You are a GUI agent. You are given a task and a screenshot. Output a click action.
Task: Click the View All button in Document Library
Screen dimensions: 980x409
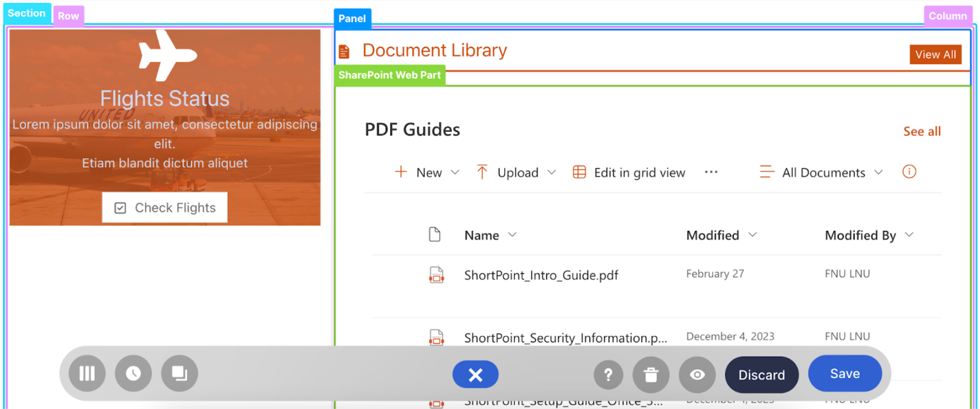(935, 55)
